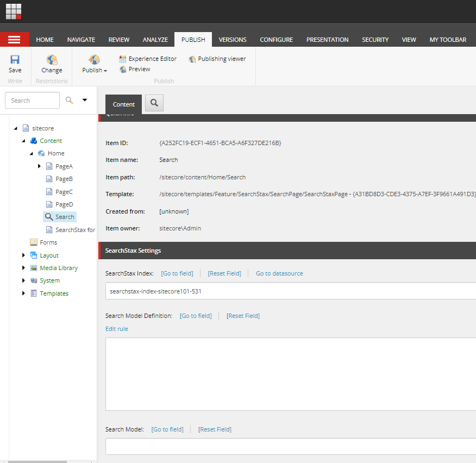This screenshot has height=463, width=476.
Task: Click the Go to datasource link
Action: (279, 273)
